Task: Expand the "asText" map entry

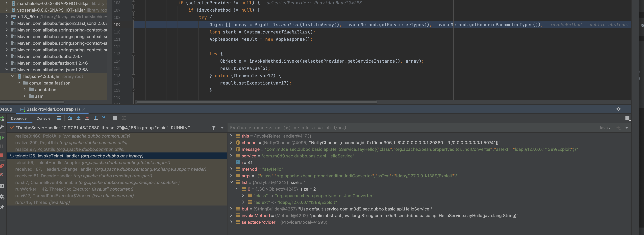Action: tap(243, 202)
